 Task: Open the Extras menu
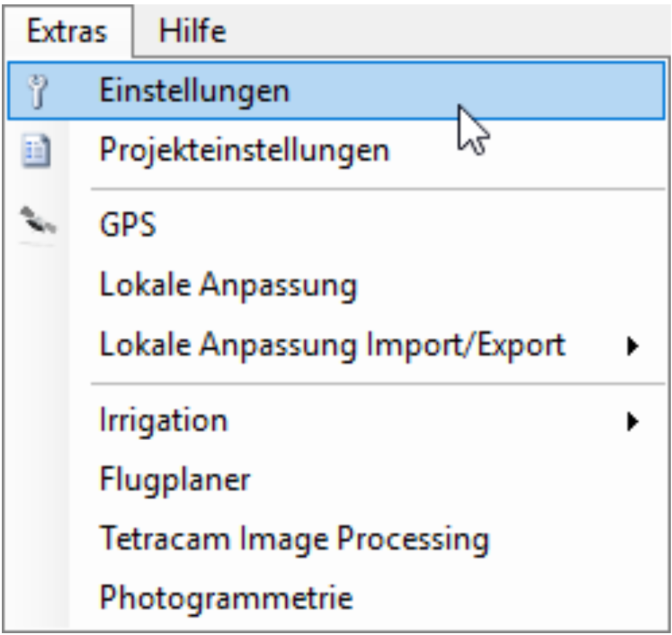(x=67, y=31)
